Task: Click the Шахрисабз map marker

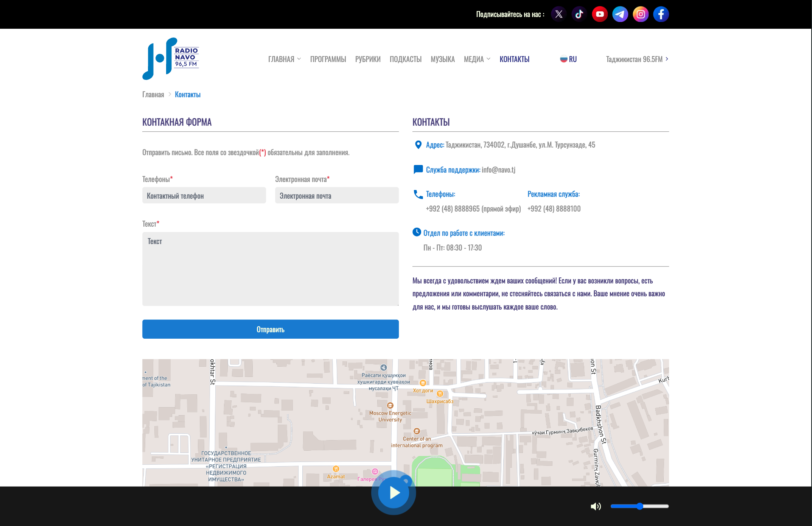Action: (x=440, y=394)
